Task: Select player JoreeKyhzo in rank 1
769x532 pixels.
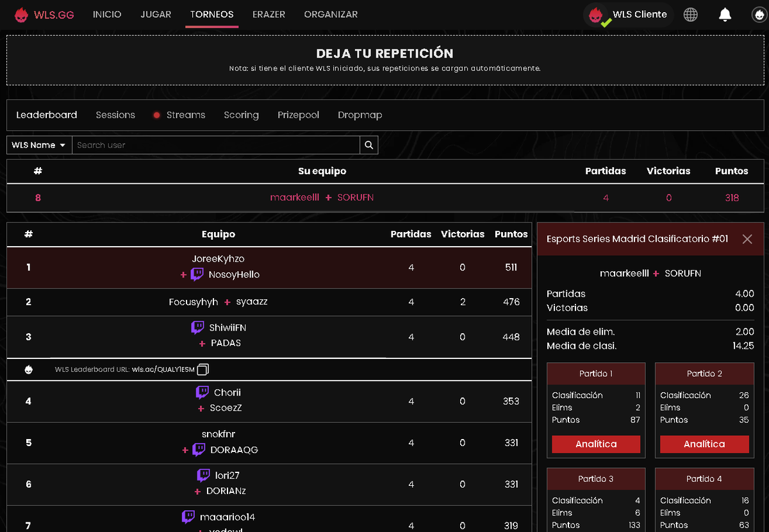Action: (218, 259)
